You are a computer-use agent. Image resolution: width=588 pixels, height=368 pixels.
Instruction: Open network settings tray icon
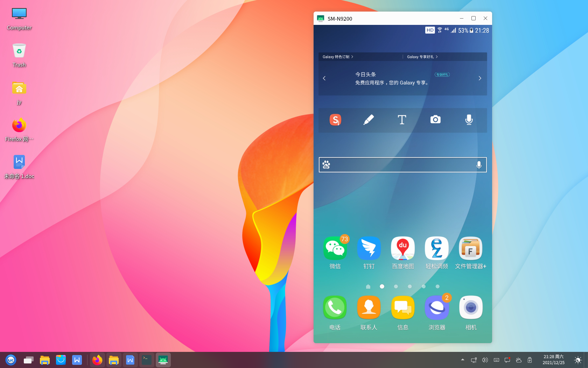[474, 360]
